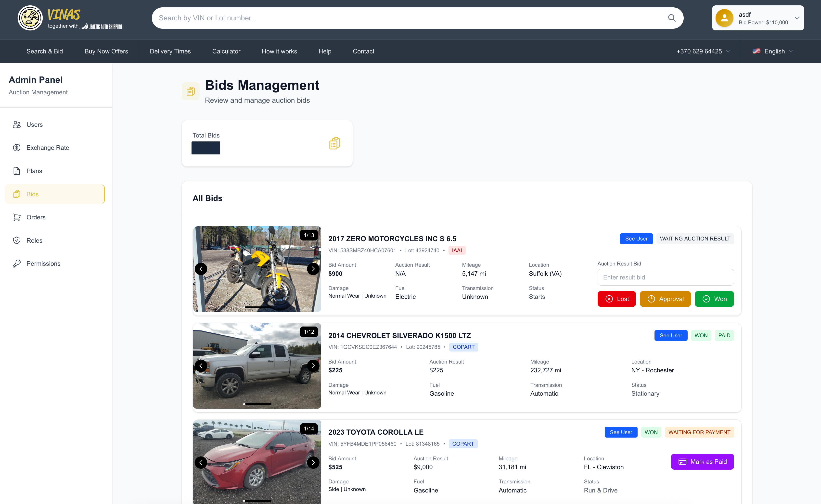Open Permissions key item

pos(43,264)
